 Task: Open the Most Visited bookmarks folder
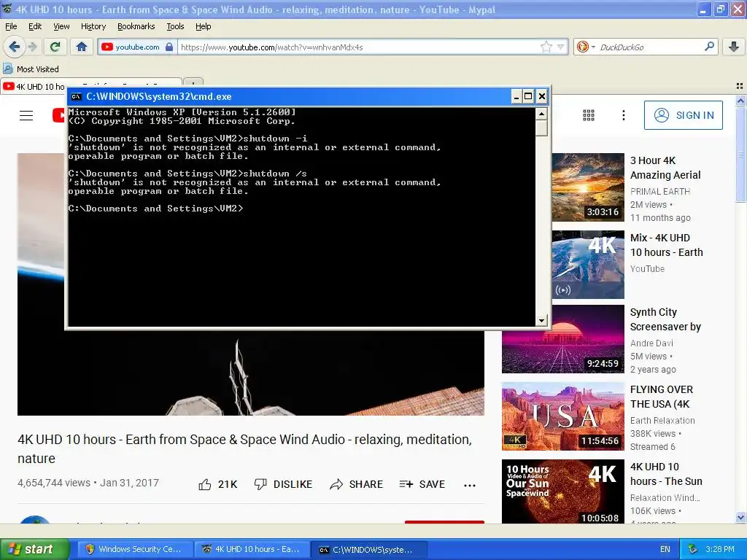point(31,69)
